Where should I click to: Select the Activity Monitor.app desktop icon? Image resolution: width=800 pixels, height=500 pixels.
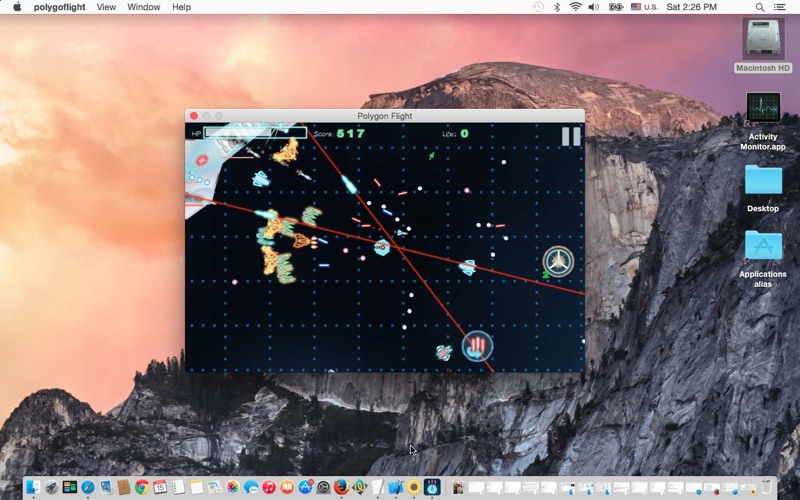click(763, 110)
